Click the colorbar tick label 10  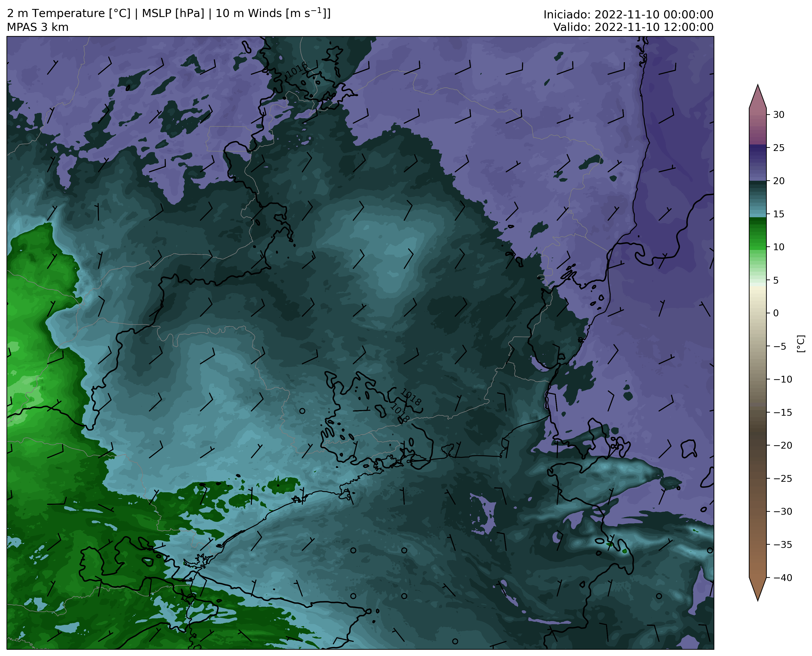778,247
